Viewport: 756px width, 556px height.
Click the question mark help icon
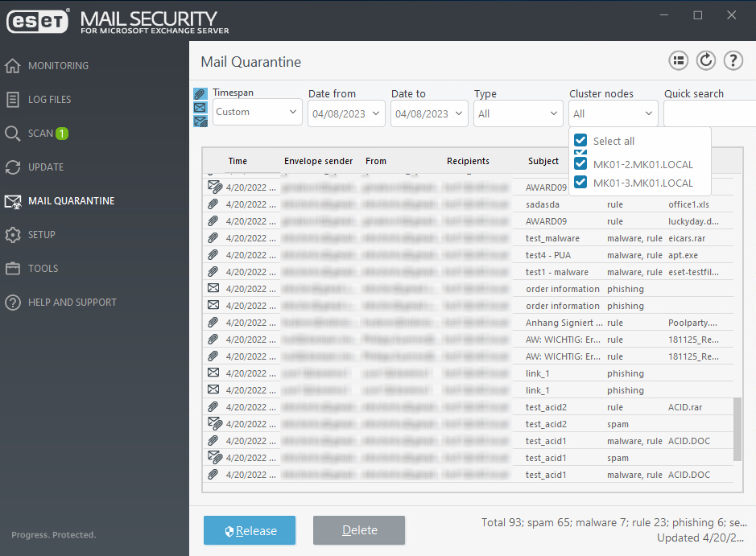(x=733, y=60)
